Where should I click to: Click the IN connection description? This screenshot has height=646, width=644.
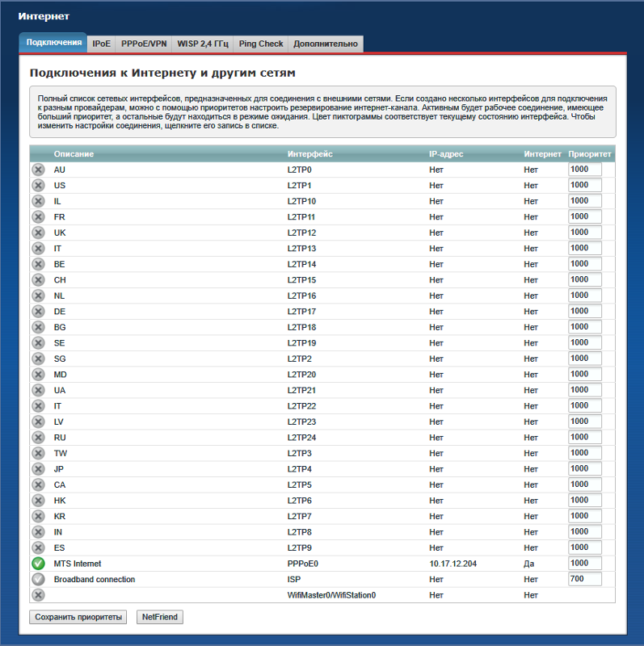pyautogui.click(x=58, y=532)
